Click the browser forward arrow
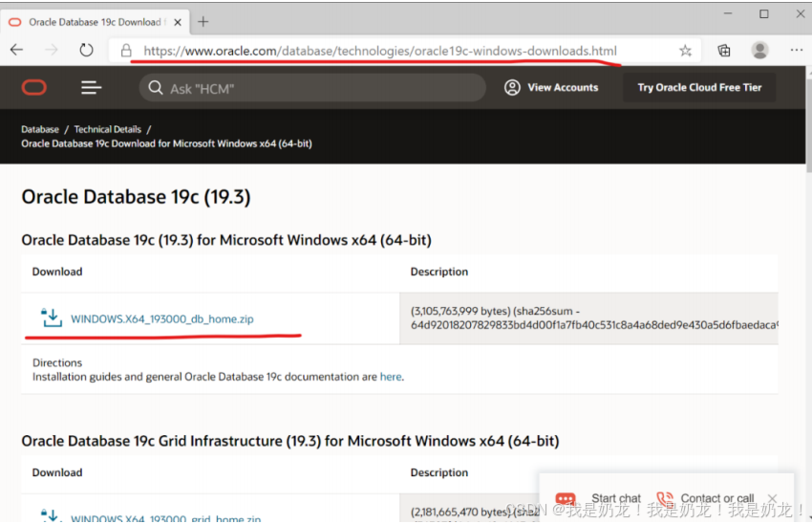 52,50
